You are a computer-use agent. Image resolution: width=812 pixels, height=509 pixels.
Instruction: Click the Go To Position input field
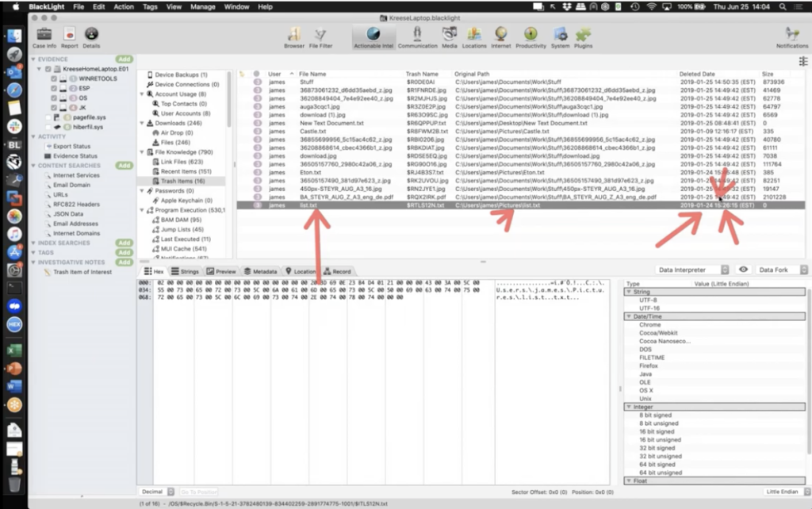click(198, 492)
